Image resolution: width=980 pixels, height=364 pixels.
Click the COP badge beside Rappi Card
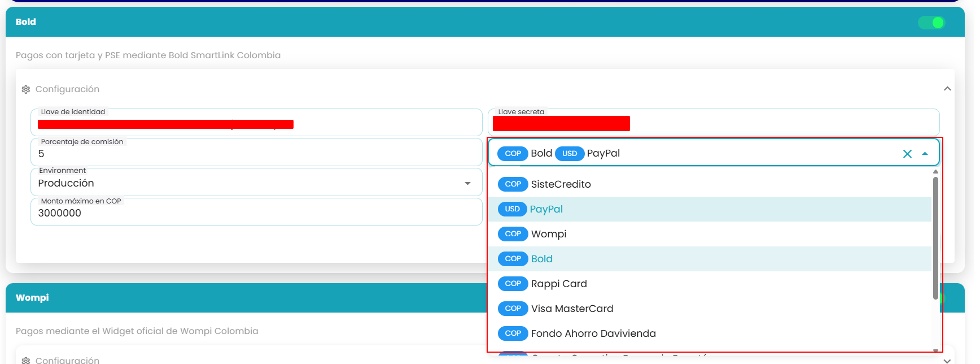pos(513,284)
